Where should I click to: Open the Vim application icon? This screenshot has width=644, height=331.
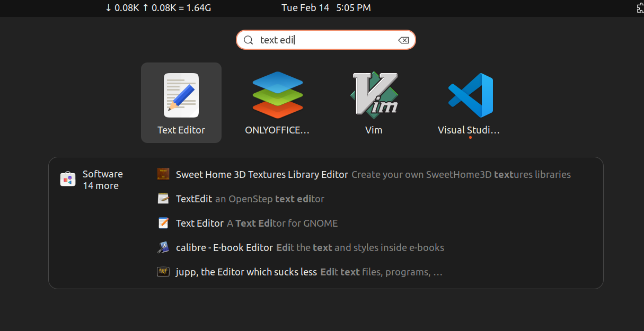tap(374, 95)
